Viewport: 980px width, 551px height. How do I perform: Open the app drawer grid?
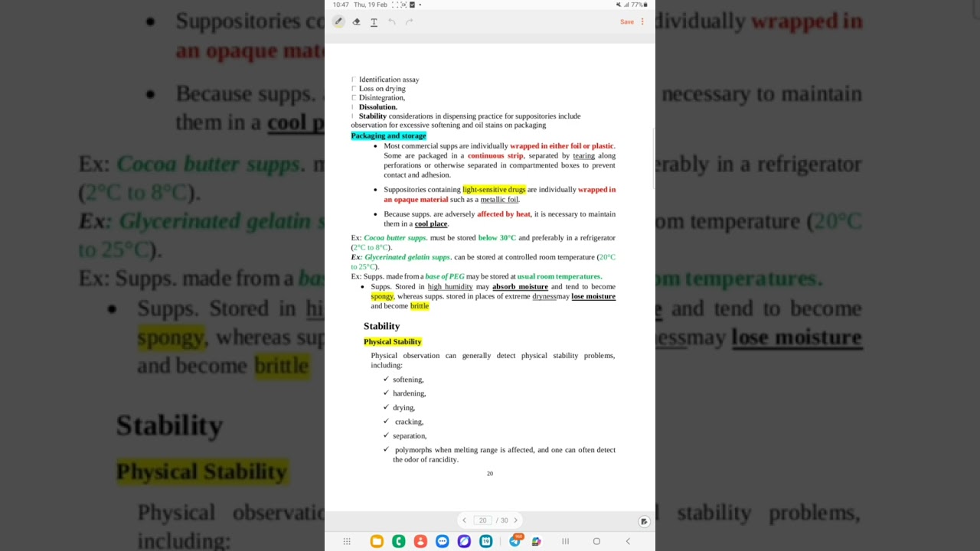coord(347,541)
